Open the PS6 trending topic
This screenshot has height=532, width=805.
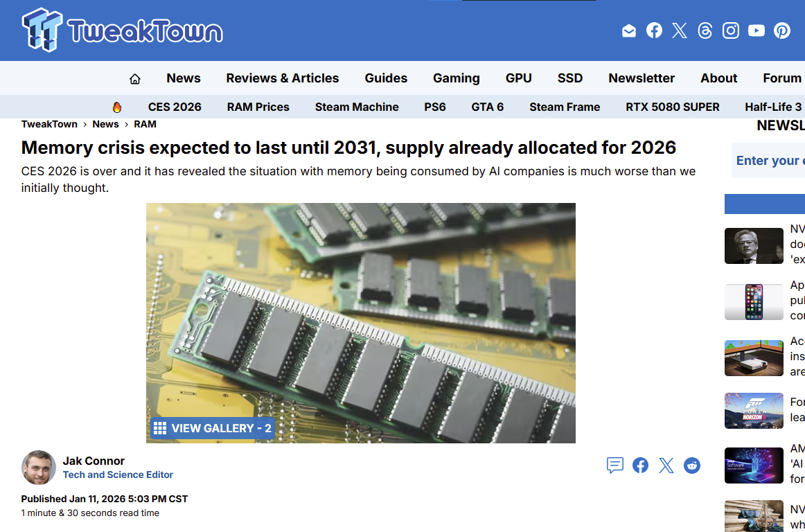435,107
